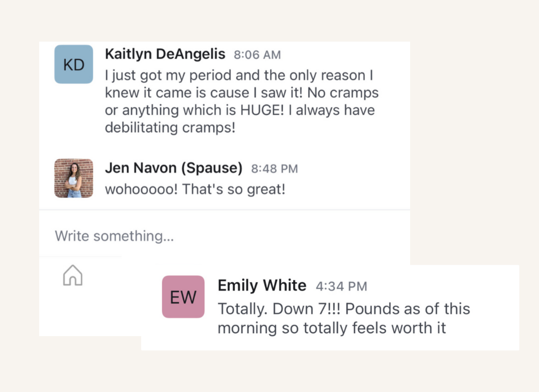Click the name Jen Navon (Spause)
The image size is (539, 392).
point(173,168)
